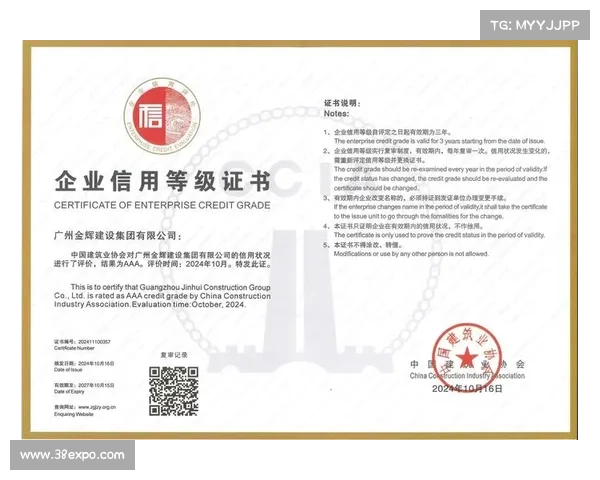This screenshot has height=480, width=600.
Task: Click the 复审记录 label above QR code
Action: pos(174,355)
